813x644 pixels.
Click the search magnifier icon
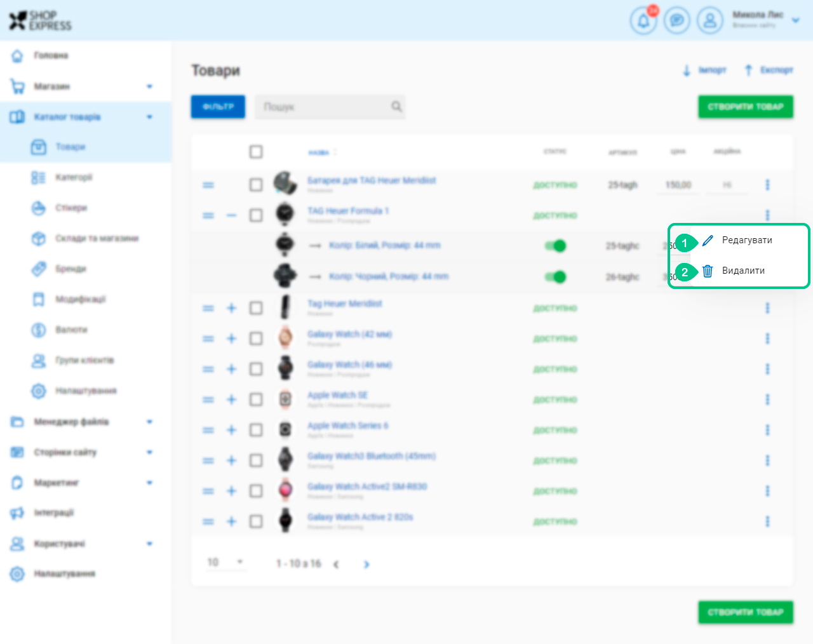(396, 107)
